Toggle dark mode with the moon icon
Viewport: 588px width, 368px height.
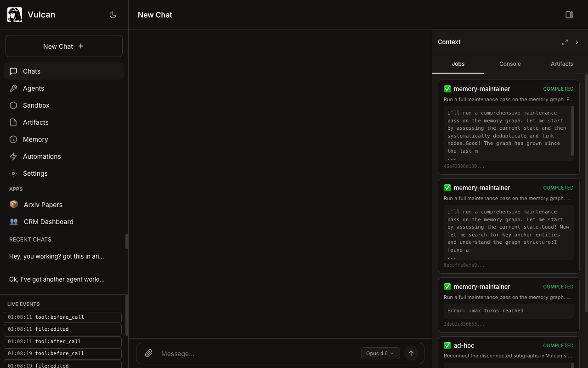click(113, 15)
